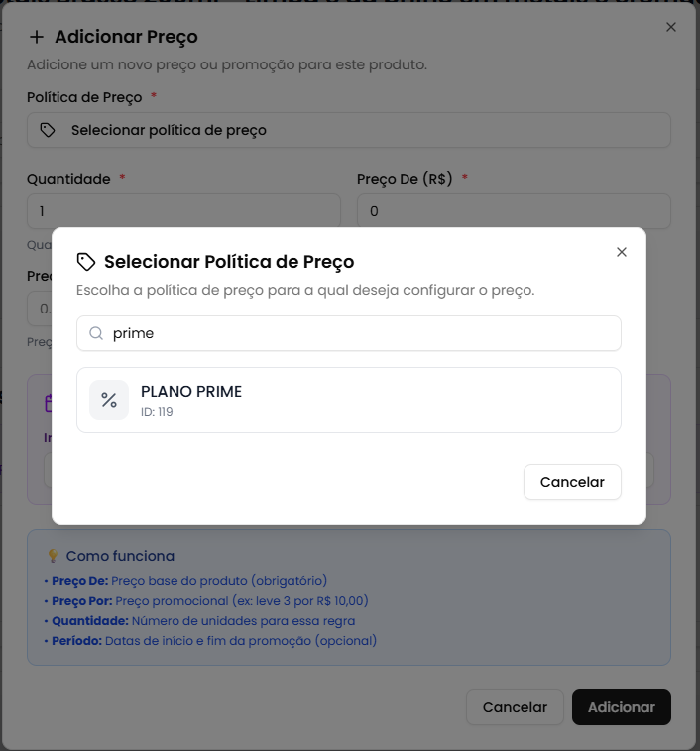Click the plus icon next to Adicionar Preço

coord(37,37)
